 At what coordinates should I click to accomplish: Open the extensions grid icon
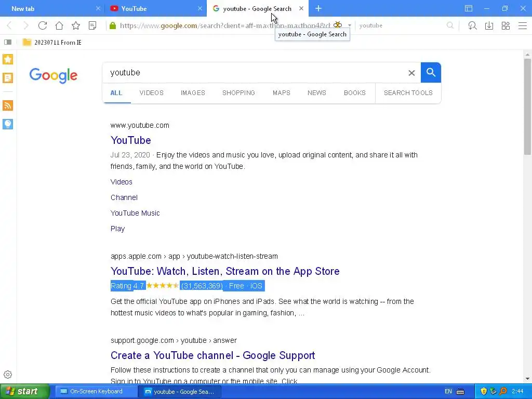point(506,25)
